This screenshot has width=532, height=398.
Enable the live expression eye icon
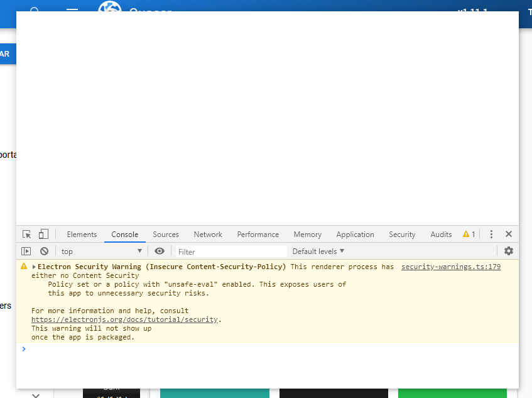click(x=160, y=250)
